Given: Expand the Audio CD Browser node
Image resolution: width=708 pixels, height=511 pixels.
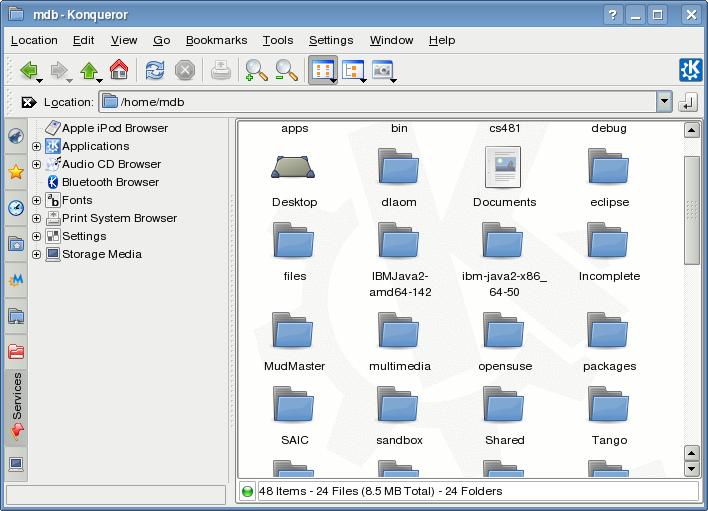Looking at the screenshot, I should [x=37, y=164].
